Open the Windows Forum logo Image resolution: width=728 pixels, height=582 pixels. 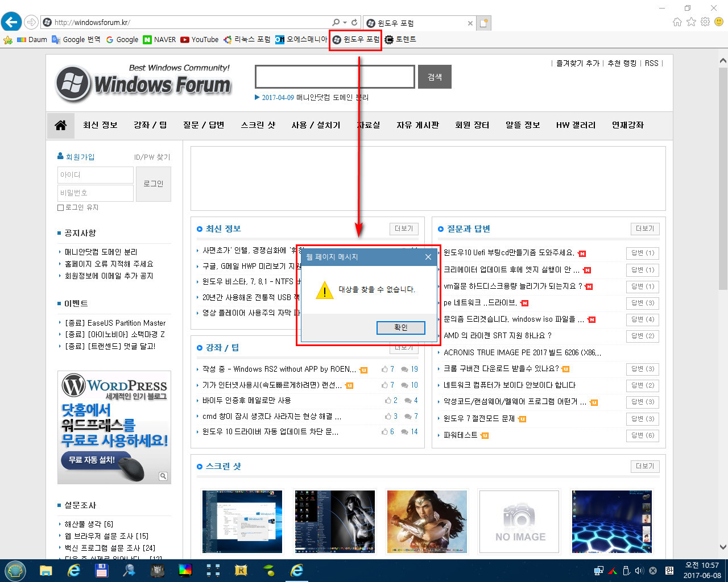pos(144,82)
